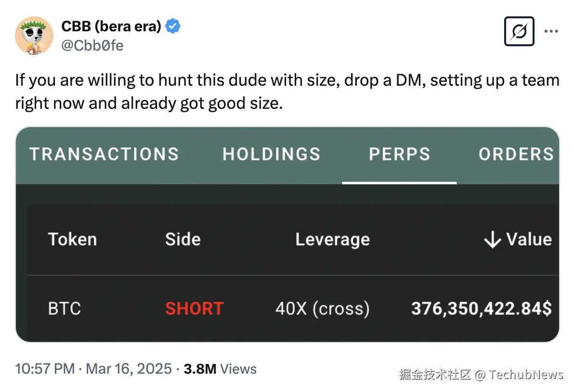574x392 pixels.
Task: Sort by the Value column
Action: pyautogui.click(x=528, y=239)
